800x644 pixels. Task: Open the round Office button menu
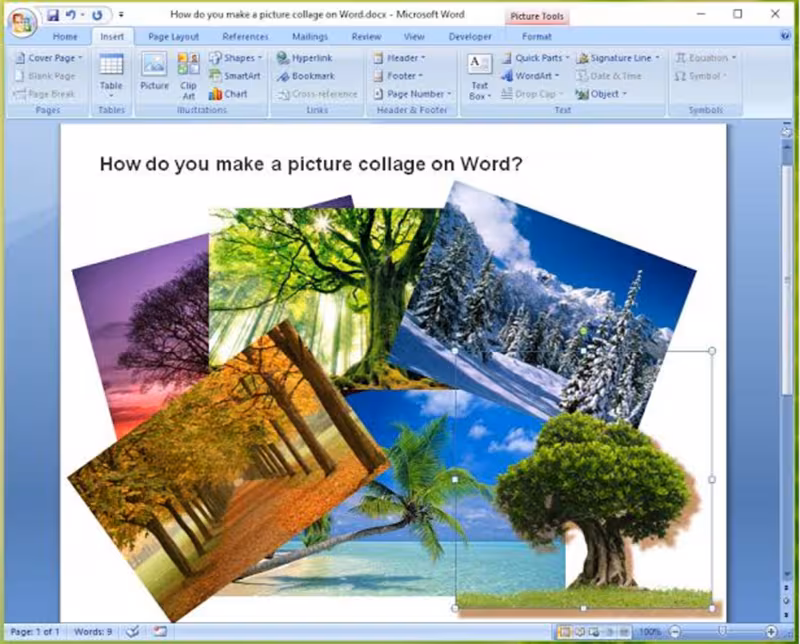click(x=22, y=23)
